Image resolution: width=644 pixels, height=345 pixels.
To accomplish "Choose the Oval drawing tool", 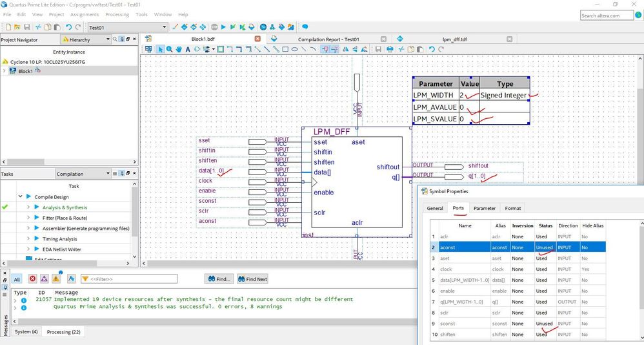I will tap(294, 49).
